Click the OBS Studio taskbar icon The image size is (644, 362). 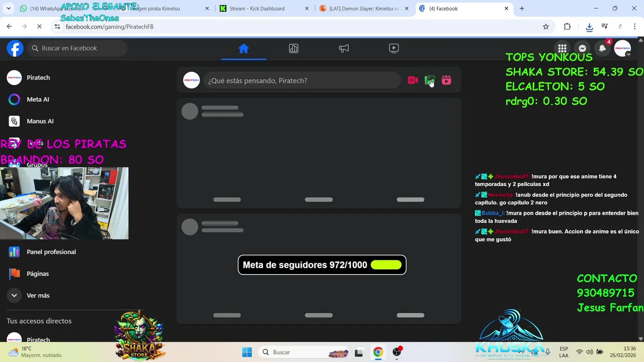[x=397, y=352]
